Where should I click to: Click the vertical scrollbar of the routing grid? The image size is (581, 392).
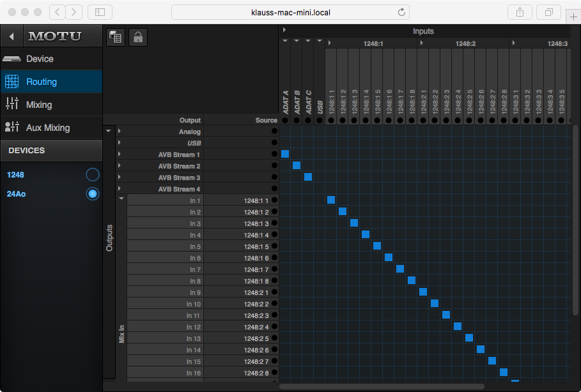tap(575, 220)
